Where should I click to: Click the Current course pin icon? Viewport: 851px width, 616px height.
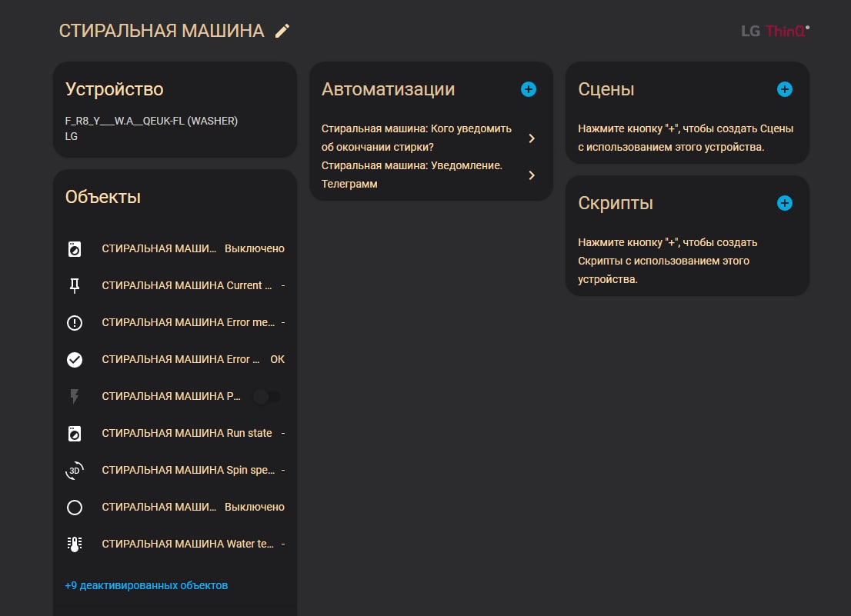point(75,286)
